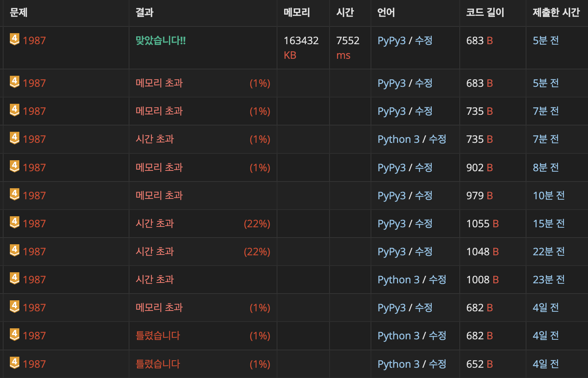Image resolution: width=588 pixels, height=378 pixels.
Task: Open problem 1987 link in the 979 B row
Action: pyautogui.click(x=34, y=196)
